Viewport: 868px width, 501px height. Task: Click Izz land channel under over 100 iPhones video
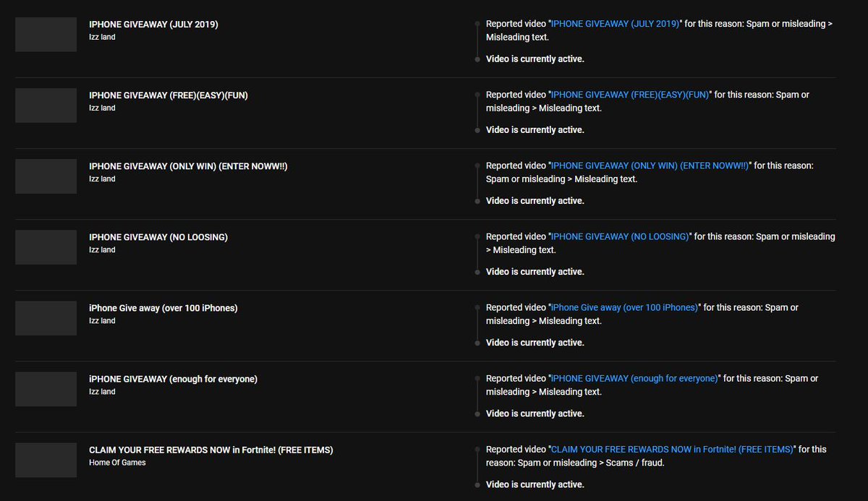point(102,320)
